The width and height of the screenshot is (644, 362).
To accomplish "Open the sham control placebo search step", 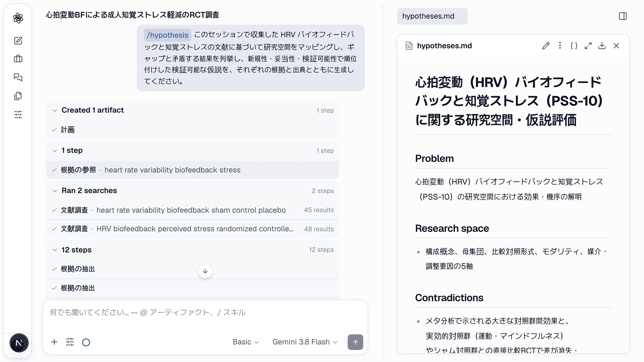I will [192, 210].
